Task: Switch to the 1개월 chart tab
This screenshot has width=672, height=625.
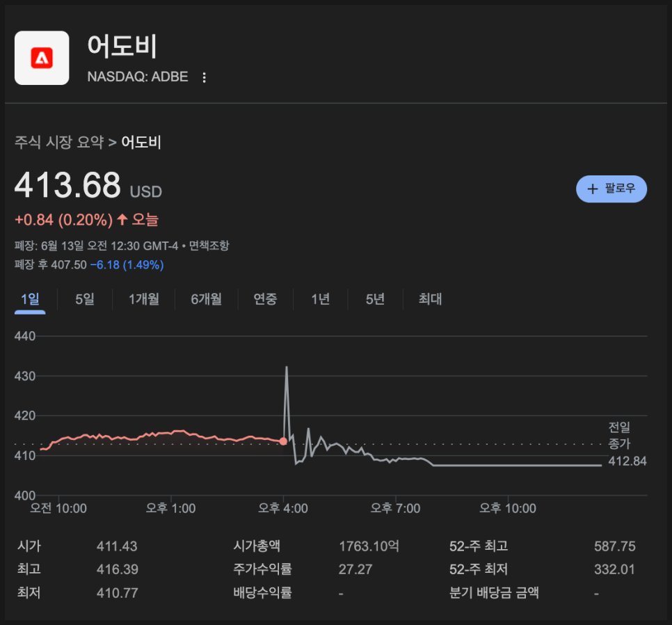Action: (144, 299)
